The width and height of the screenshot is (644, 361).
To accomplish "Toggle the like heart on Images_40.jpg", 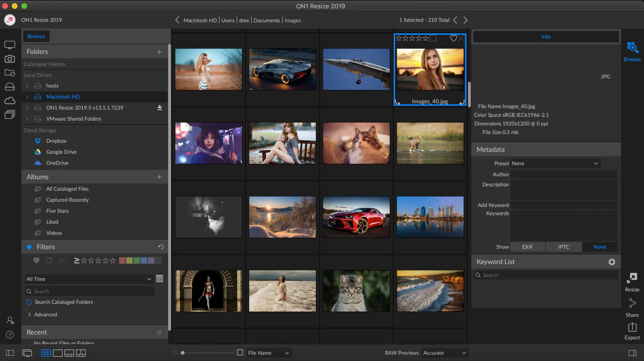I will pos(453,38).
